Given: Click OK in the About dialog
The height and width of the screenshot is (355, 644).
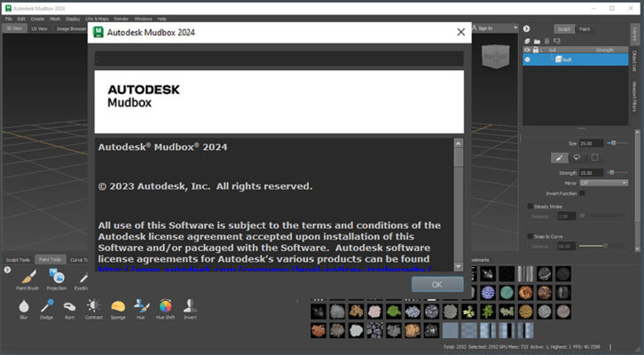Looking at the screenshot, I should [436, 284].
